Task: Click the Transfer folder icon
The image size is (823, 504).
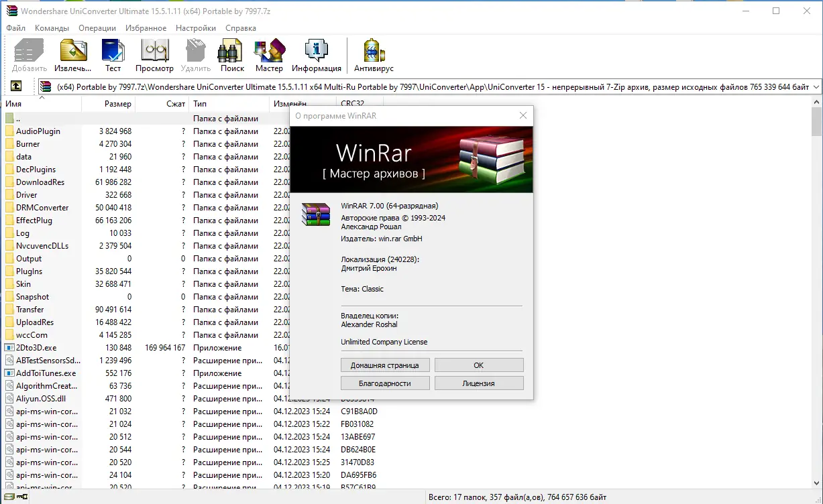Action: click(x=9, y=310)
